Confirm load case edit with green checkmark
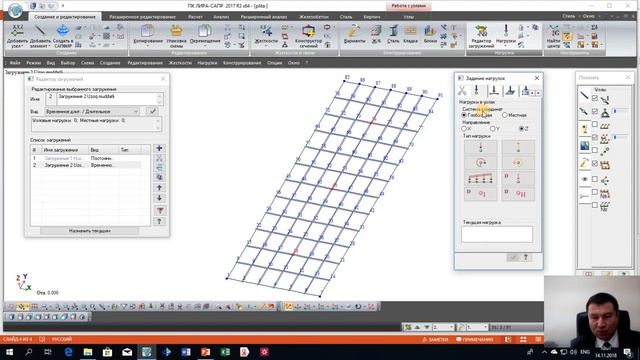This screenshot has height=360, width=640. 153,111
